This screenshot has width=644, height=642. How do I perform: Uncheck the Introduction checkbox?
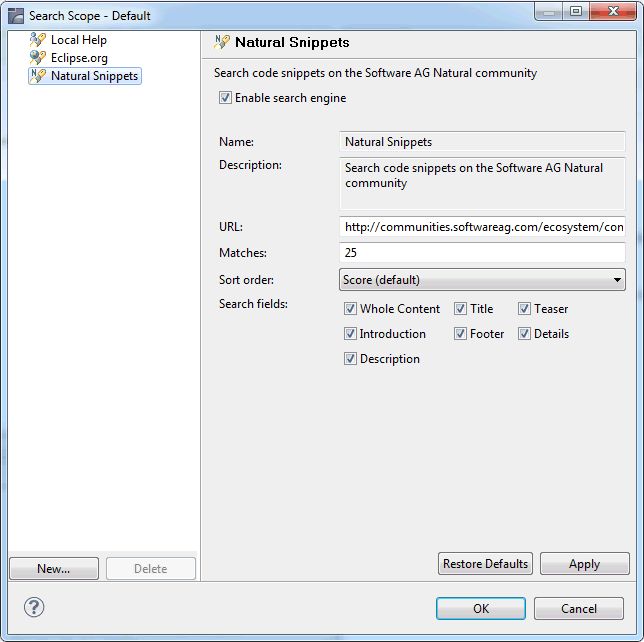pyautogui.click(x=351, y=334)
